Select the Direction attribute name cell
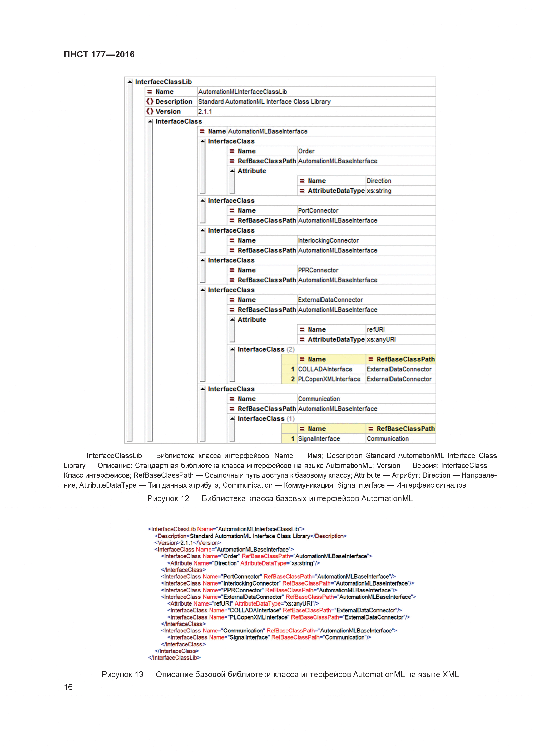The image size is (535, 756). (401, 181)
